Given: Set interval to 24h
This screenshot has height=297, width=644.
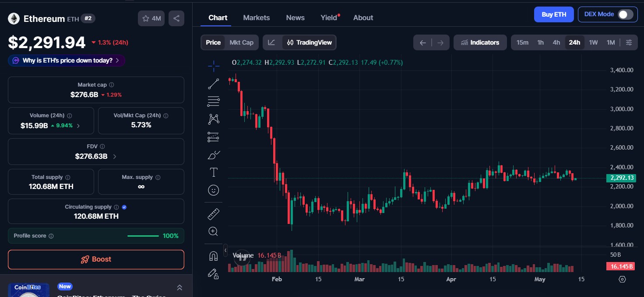Looking at the screenshot, I should click(x=574, y=42).
